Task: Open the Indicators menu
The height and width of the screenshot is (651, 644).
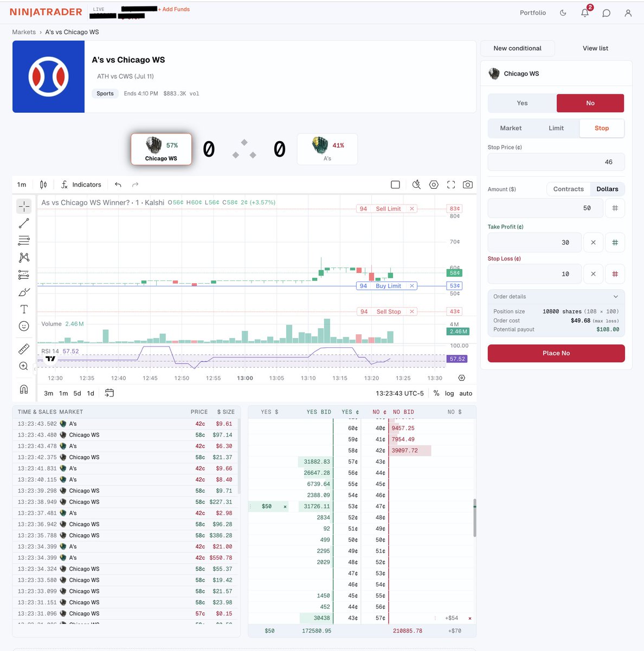Action: (x=81, y=184)
